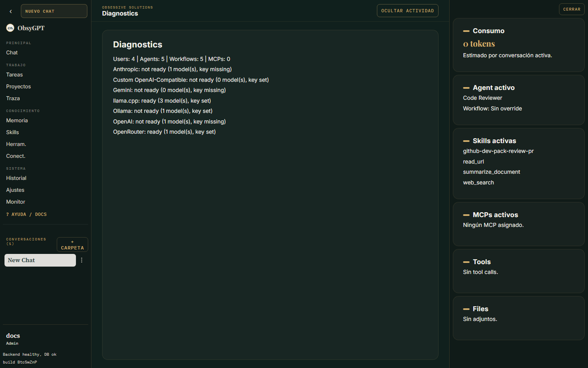The height and width of the screenshot is (368, 588).
Task: Select the web_search skill
Action: 479,182
